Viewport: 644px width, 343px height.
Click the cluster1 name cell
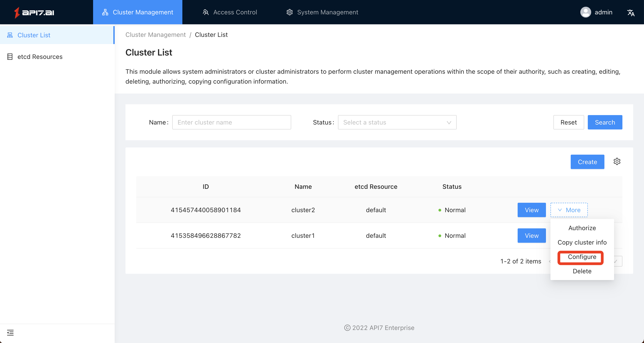[x=303, y=236]
